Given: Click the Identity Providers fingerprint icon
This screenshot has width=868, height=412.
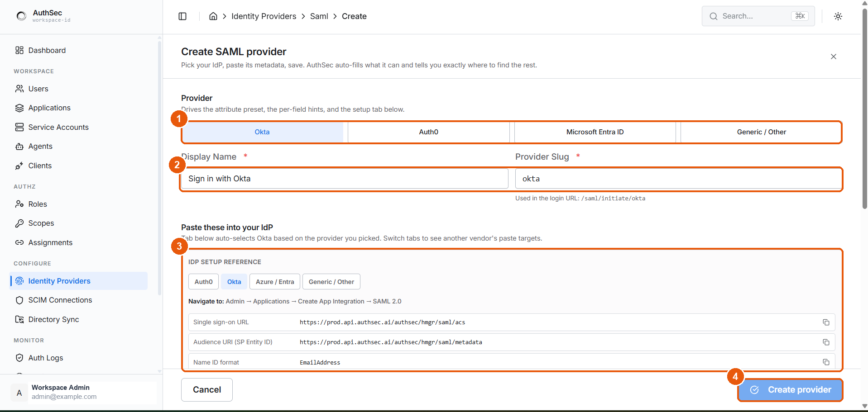Looking at the screenshot, I should click(x=19, y=281).
